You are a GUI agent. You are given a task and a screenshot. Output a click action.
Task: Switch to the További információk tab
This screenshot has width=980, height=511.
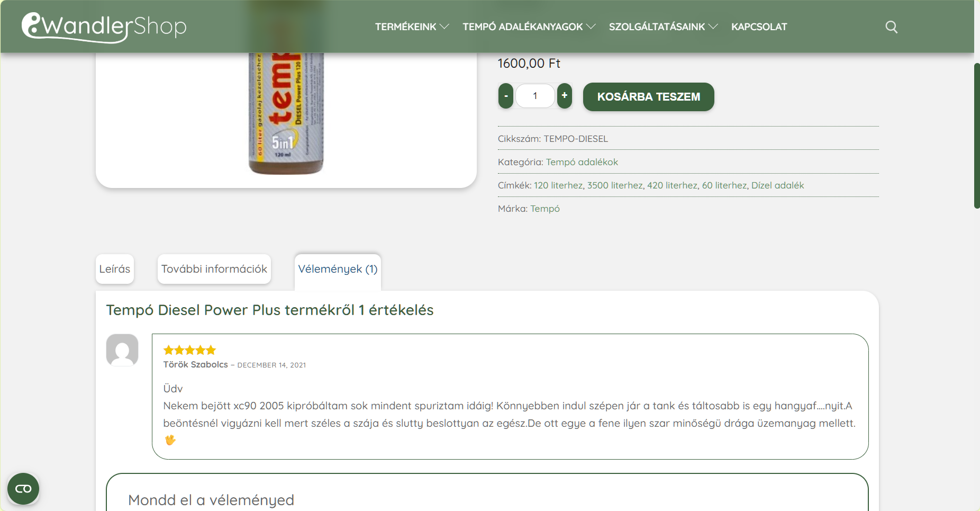[x=214, y=269]
